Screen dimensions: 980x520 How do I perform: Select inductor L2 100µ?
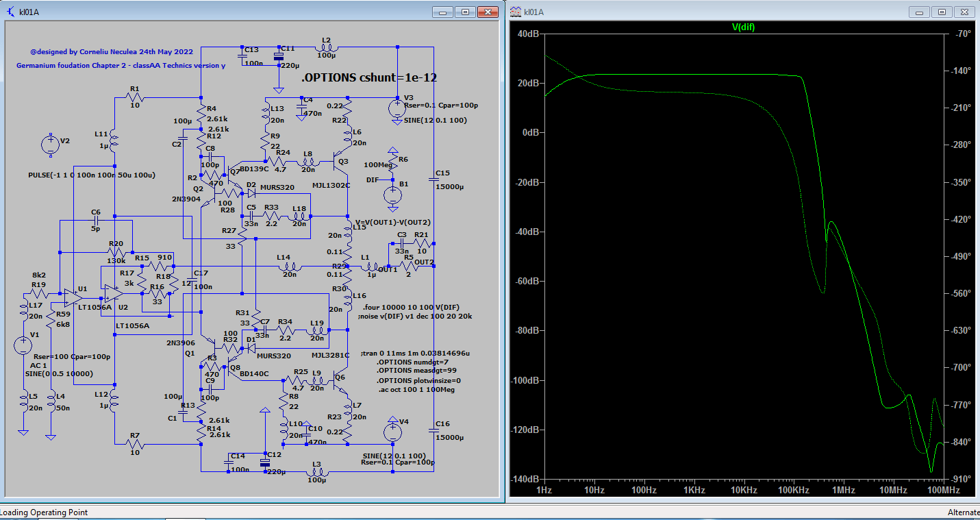pyautogui.click(x=325, y=47)
